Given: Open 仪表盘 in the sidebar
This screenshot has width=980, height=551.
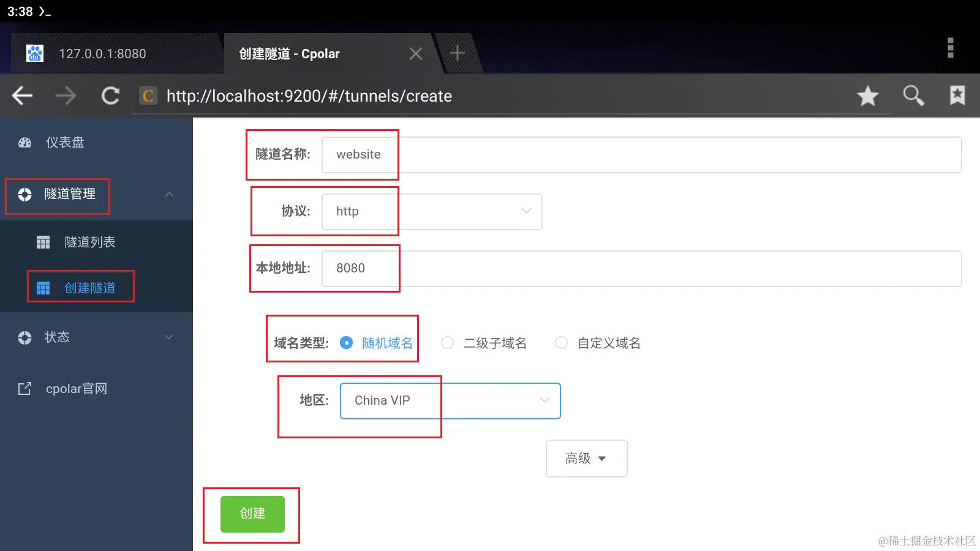Looking at the screenshot, I should tap(96, 143).
